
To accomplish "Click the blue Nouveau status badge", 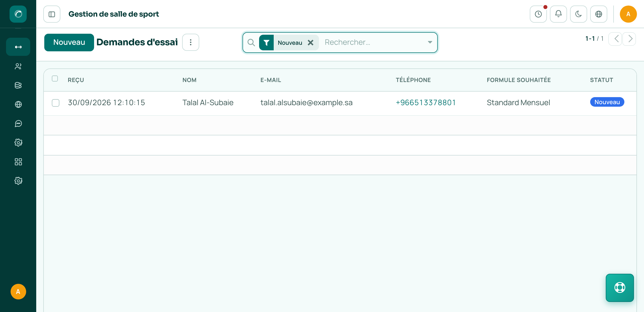I will [x=607, y=102].
